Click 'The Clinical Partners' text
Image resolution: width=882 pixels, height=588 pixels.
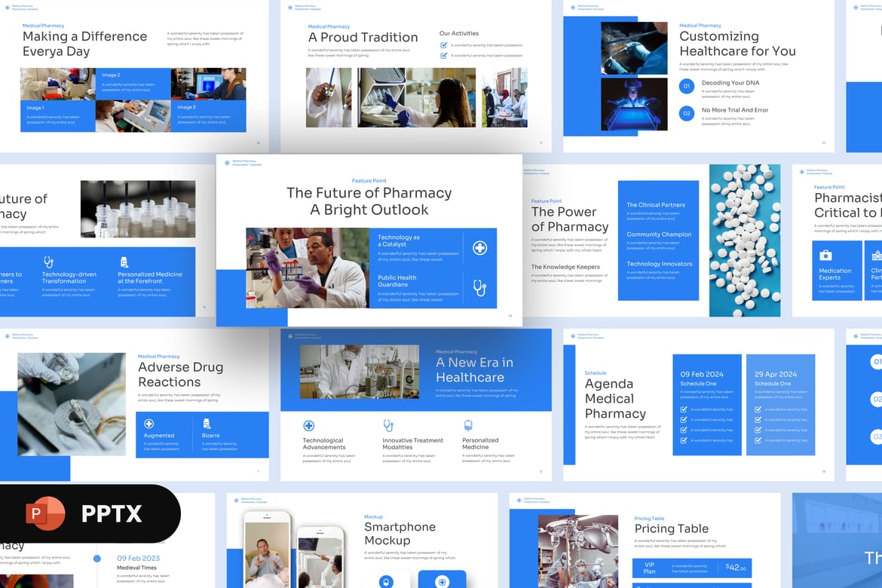tap(656, 205)
